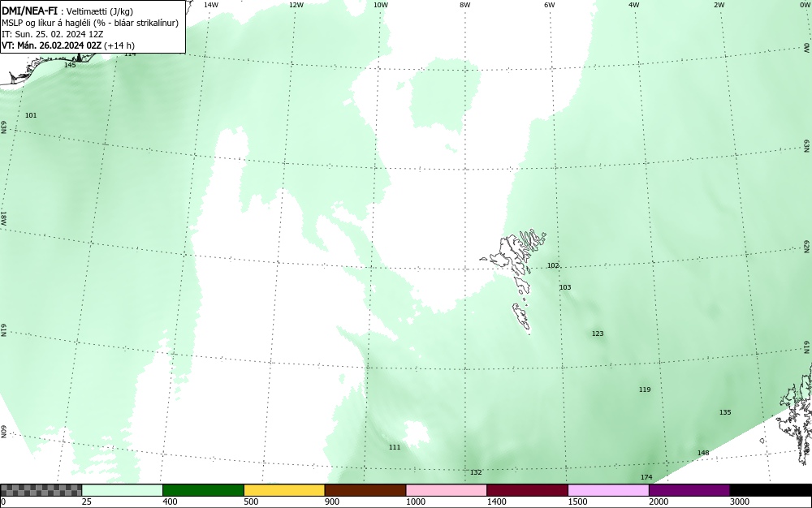Click map value "119"
Viewport: 812px width, 508px height.
click(x=645, y=390)
